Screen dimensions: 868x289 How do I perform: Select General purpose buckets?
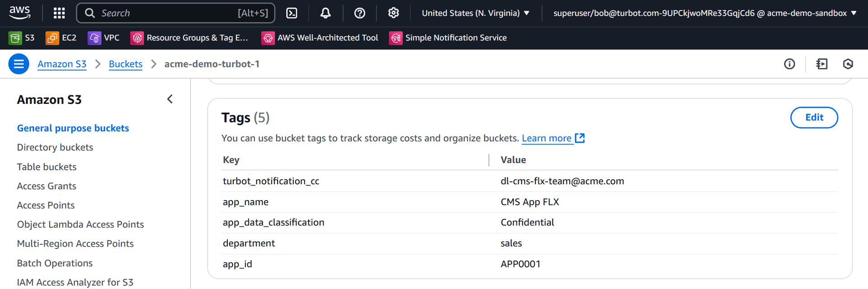click(73, 128)
